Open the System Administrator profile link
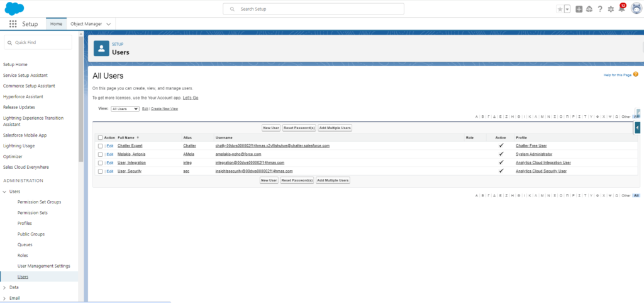644x303 pixels. pos(534,154)
